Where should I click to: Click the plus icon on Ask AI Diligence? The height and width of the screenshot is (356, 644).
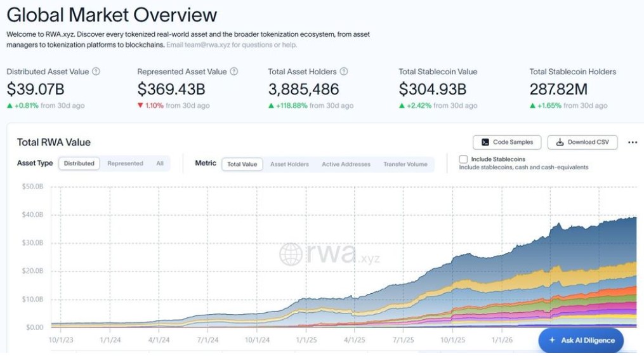(552, 340)
